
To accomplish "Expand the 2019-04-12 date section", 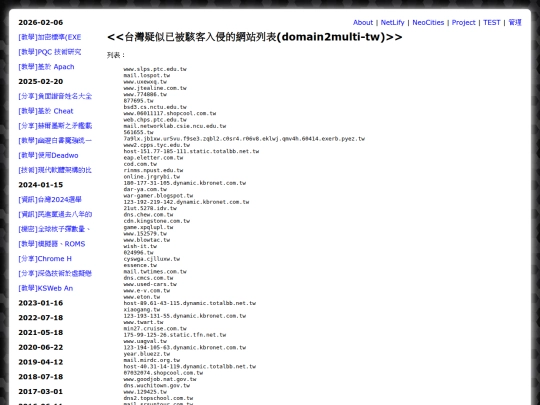I will point(41,362).
